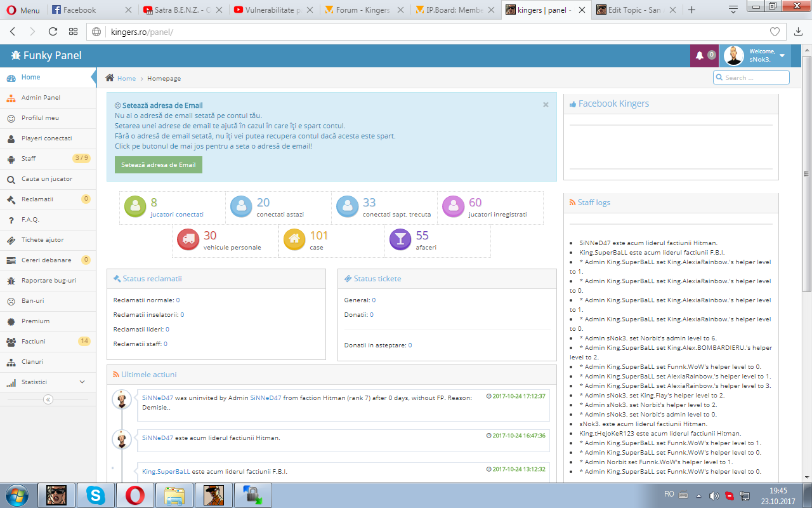Viewport: 812px width, 508px height.
Task: Click the green jucatori conectati circle icon
Action: 135,206
